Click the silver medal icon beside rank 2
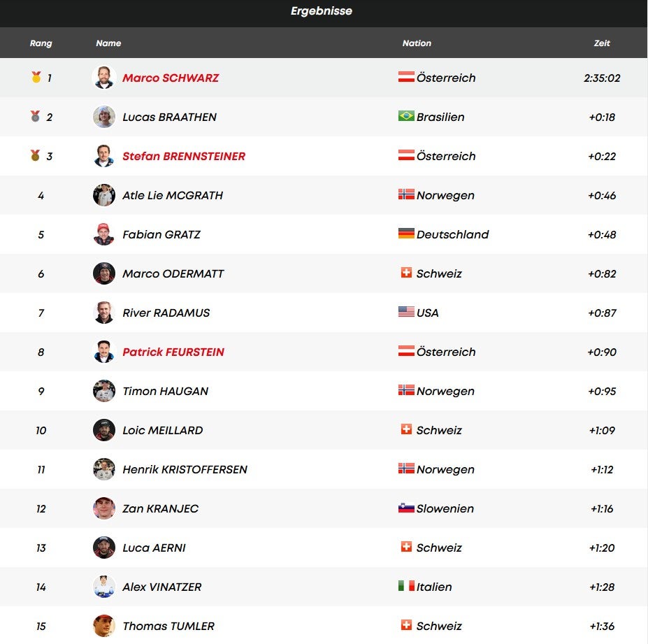648x644 pixels. coord(36,117)
